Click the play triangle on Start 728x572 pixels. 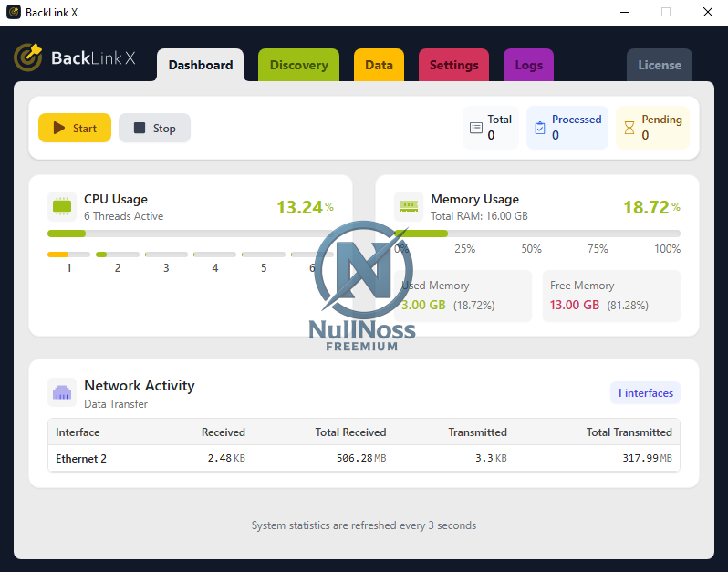coord(59,128)
